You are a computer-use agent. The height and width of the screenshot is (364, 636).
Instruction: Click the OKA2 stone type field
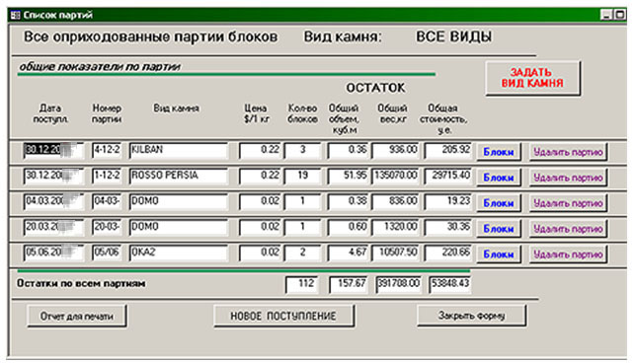tap(179, 253)
